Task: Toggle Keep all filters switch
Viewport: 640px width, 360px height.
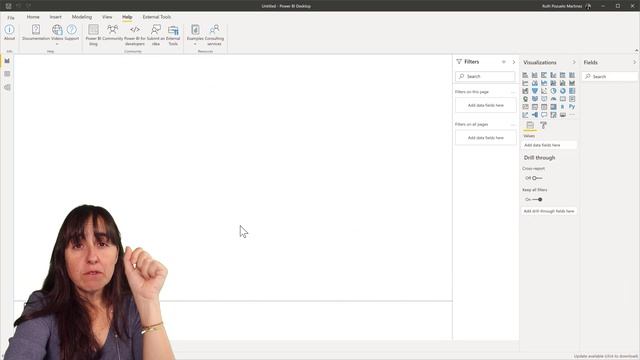Action: tap(537, 200)
